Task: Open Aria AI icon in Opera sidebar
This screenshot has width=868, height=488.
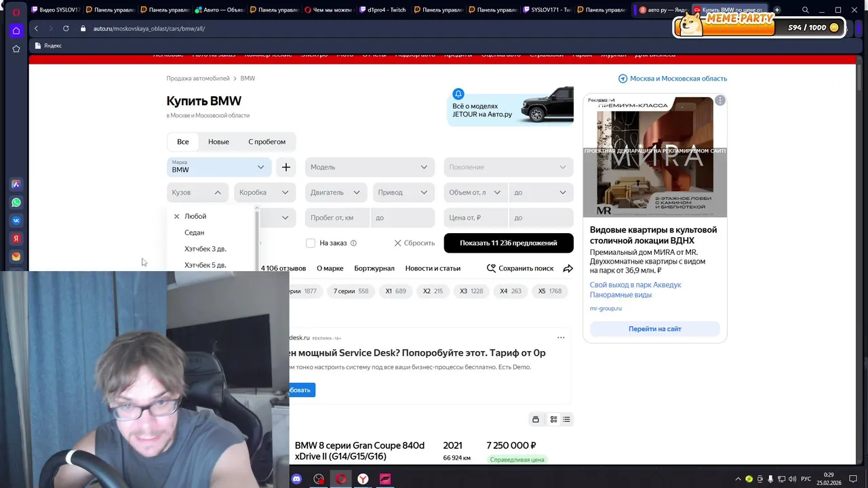Action: pos(16,184)
